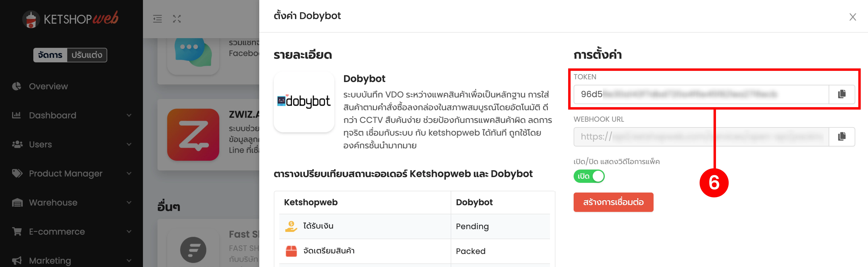This screenshot has height=267, width=868.
Task: Click the Dobybot logo thumbnail
Action: click(304, 101)
